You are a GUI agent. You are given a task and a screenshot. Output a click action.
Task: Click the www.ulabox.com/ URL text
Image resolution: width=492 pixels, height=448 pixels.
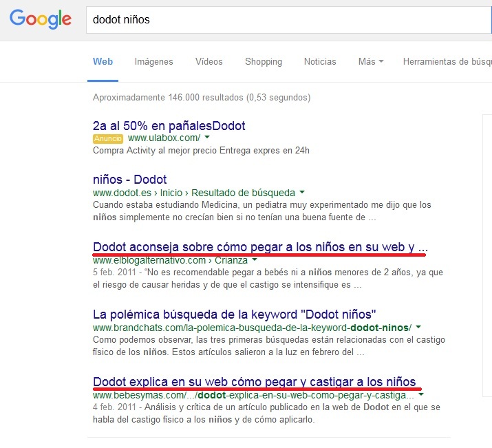(164, 138)
